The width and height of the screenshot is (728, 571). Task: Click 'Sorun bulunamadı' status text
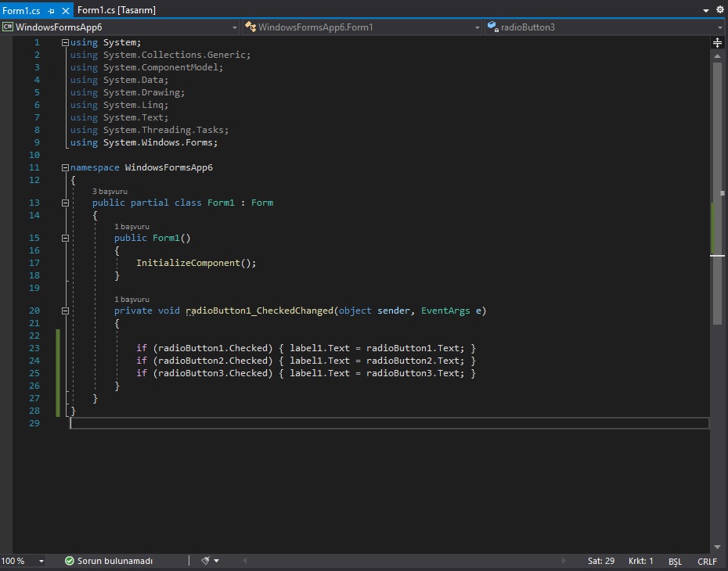click(114, 561)
